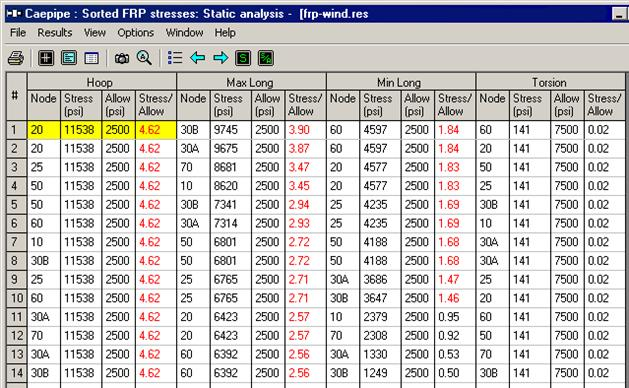
Task: Click Hoop Stress/Allow column header
Action: (x=156, y=105)
